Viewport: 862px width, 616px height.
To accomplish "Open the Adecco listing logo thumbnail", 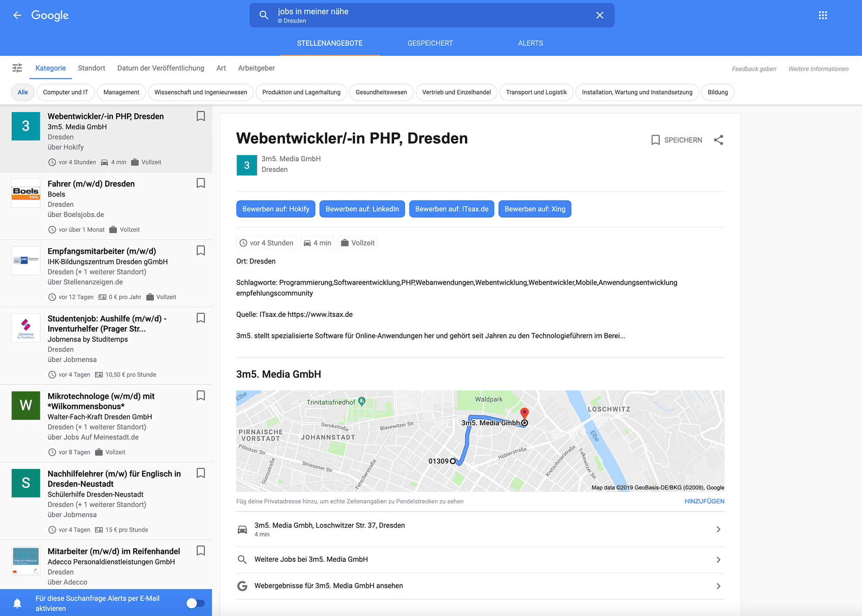I will pyautogui.click(x=26, y=560).
